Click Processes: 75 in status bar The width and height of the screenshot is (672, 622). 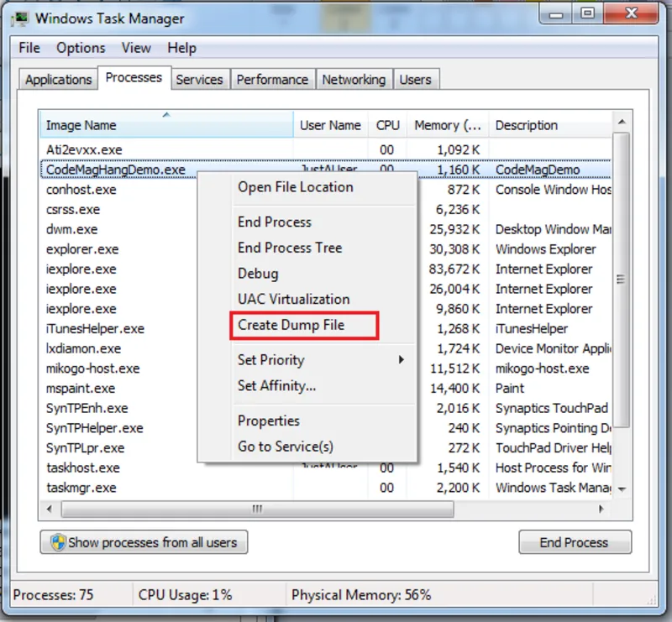pos(53,594)
